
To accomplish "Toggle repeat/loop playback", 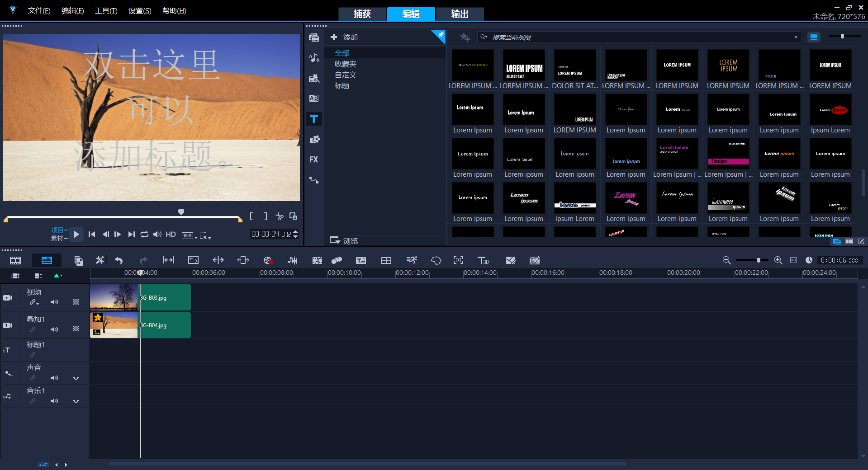I will coord(144,234).
